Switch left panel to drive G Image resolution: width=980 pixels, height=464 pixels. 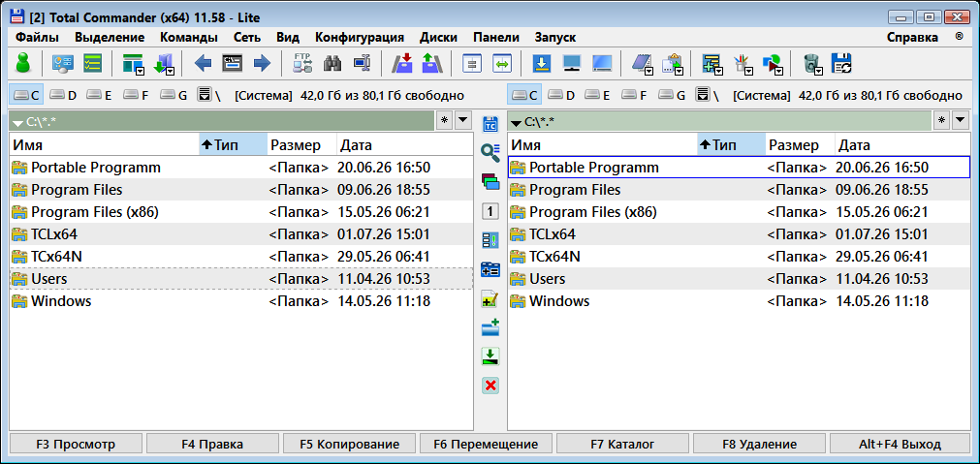pyautogui.click(x=174, y=96)
